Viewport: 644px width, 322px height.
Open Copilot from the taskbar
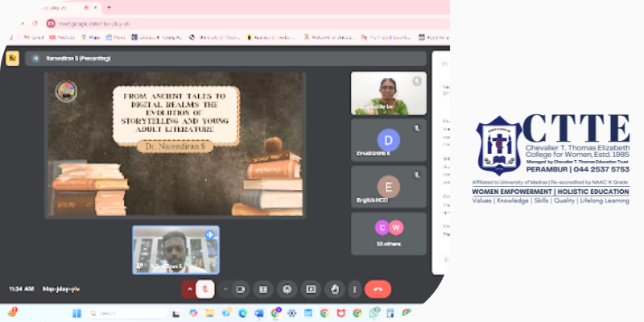pos(193,313)
